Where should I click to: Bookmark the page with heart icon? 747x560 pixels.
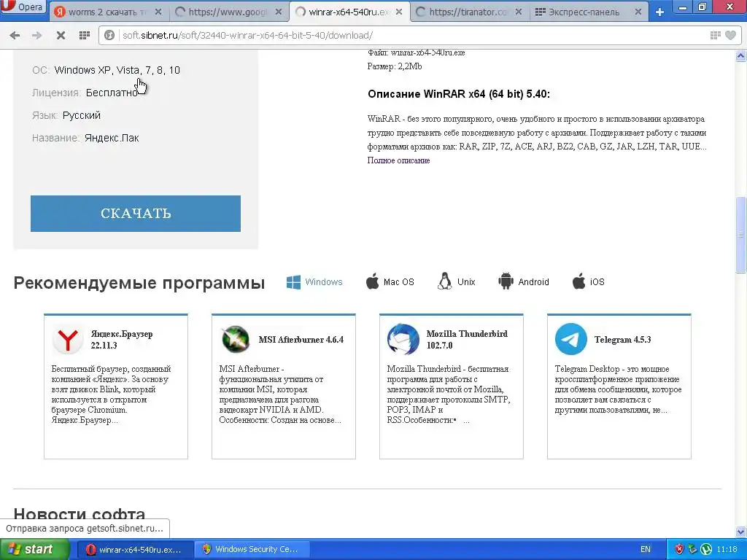pos(730,35)
